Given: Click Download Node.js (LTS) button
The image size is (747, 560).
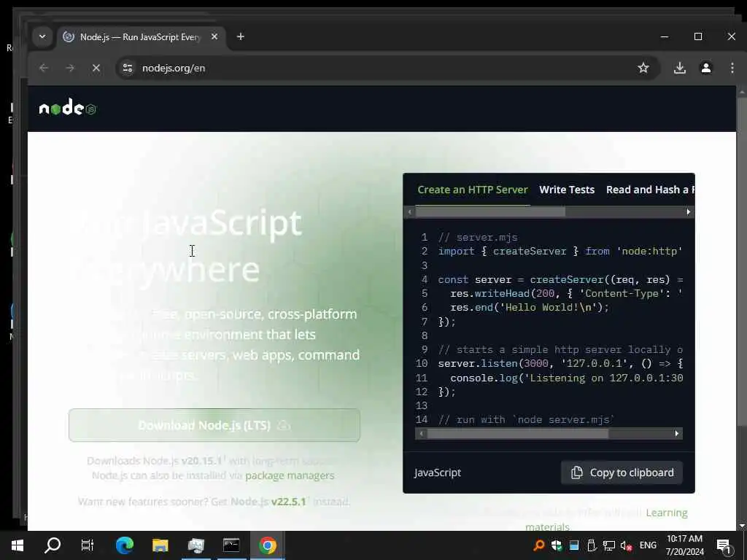Looking at the screenshot, I should point(214,425).
